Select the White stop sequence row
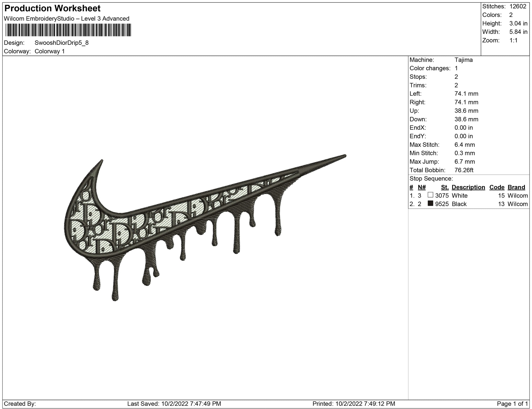Screen dimensions: 532x409 (469, 196)
